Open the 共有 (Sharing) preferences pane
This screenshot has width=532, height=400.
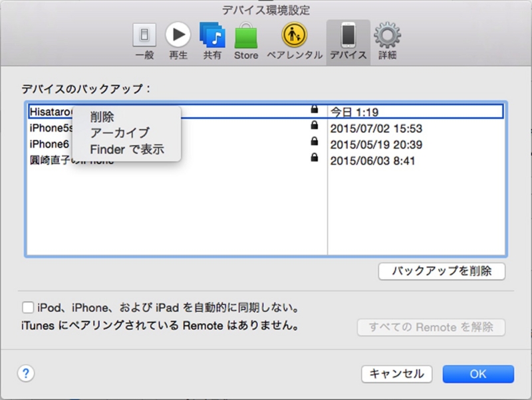tap(212, 41)
